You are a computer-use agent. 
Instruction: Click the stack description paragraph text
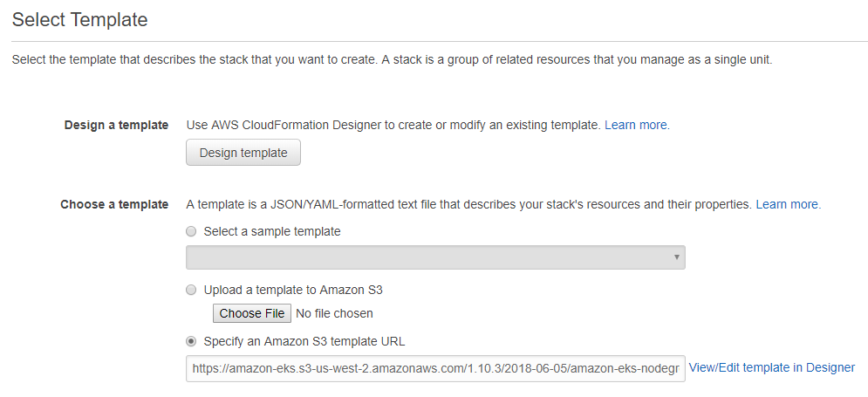[x=392, y=60]
